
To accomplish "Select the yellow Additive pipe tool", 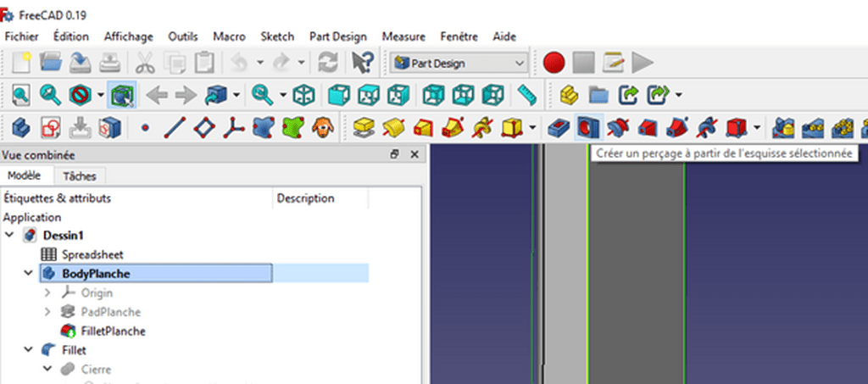I will coord(453,128).
